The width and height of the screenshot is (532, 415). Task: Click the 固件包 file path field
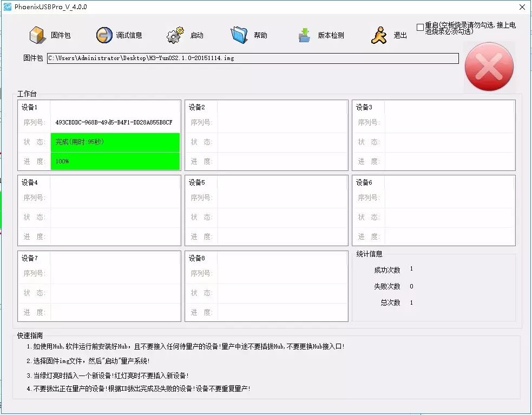252,58
